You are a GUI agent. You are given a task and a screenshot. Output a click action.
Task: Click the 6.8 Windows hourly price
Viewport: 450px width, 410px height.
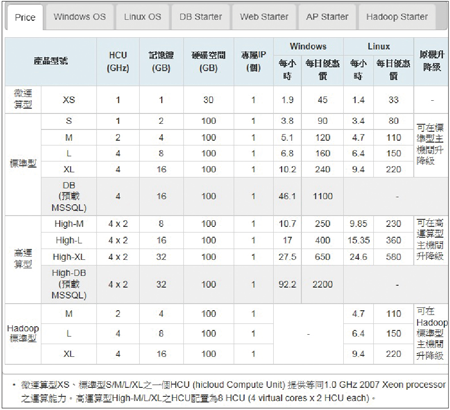point(287,153)
